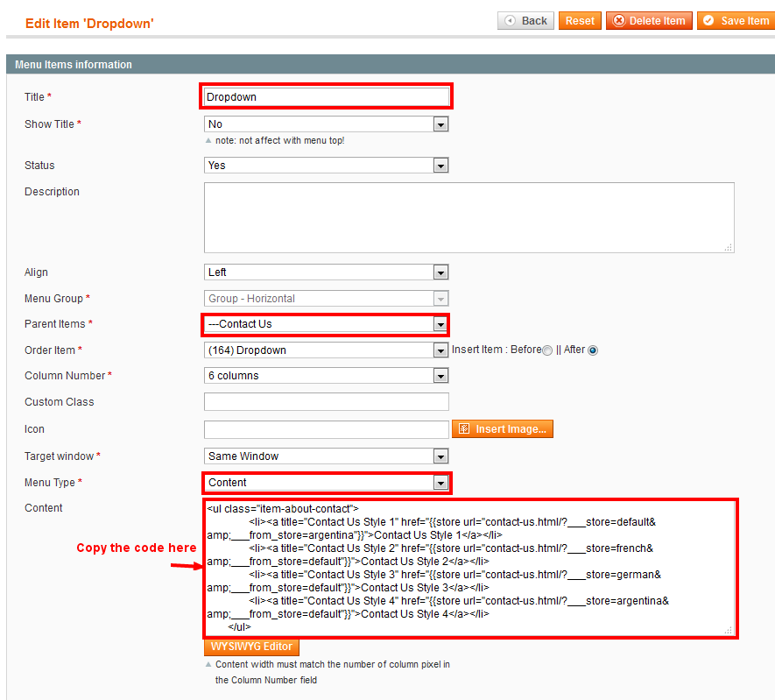Click the Delete Item cross icon
This screenshot has width=775, height=700.
(619, 21)
